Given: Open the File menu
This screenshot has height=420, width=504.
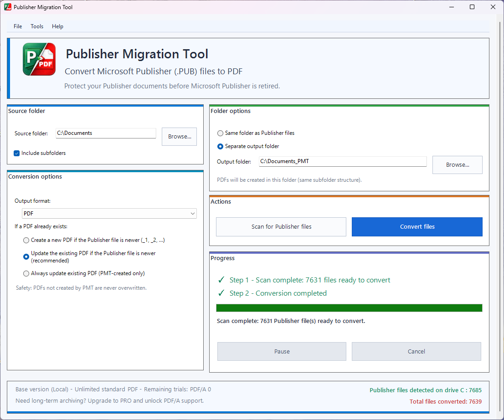Looking at the screenshot, I should 18,26.
